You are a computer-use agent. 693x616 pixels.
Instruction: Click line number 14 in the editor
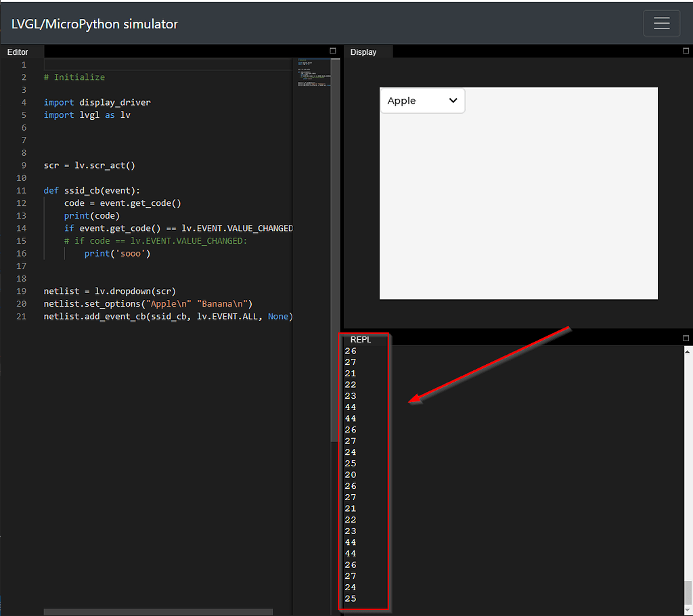[x=21, y=228]
